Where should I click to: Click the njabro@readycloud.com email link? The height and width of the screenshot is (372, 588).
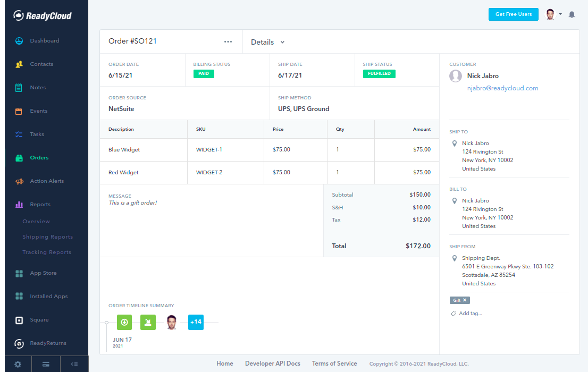click(x=502, y=88)
